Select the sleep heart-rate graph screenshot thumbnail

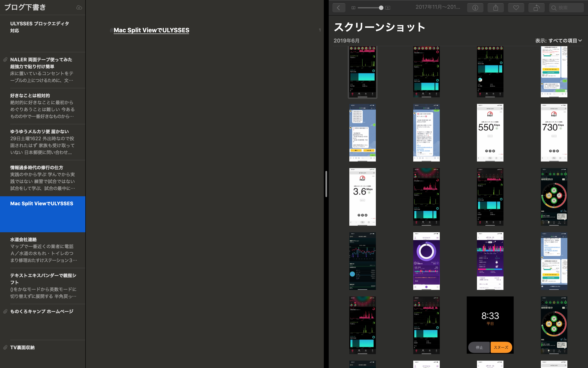[363, 261]
